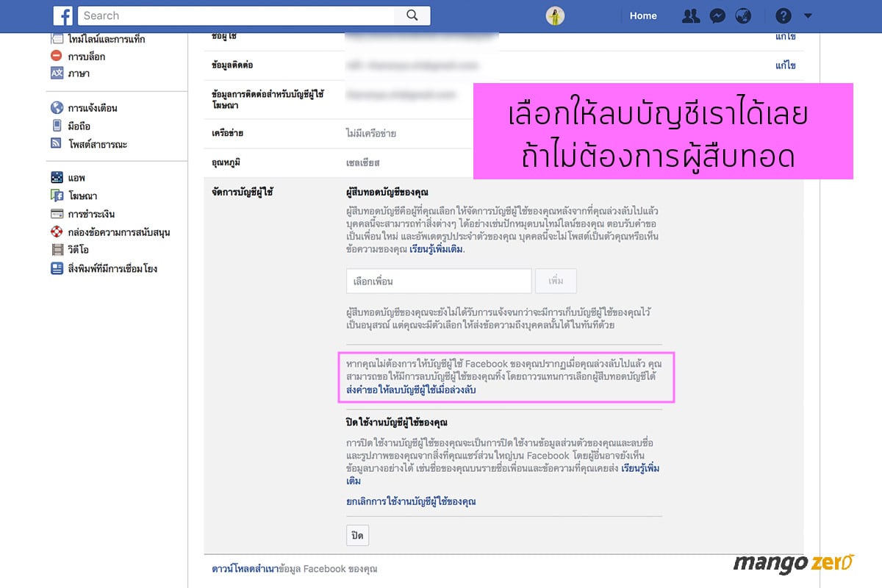This screenshot has height=588, width=882.
Task: Open the friend requests icon
Action: (690, 16)
